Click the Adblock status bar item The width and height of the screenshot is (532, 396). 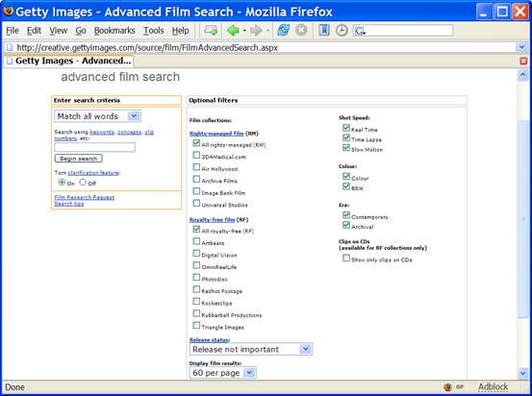click(493, 386)
